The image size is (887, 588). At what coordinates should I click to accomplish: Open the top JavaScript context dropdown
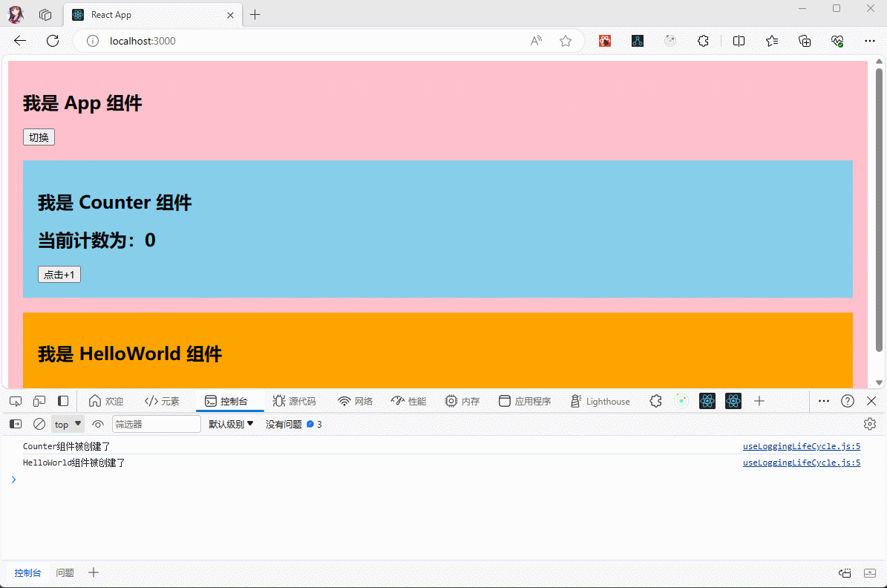[x=68, y=425]
